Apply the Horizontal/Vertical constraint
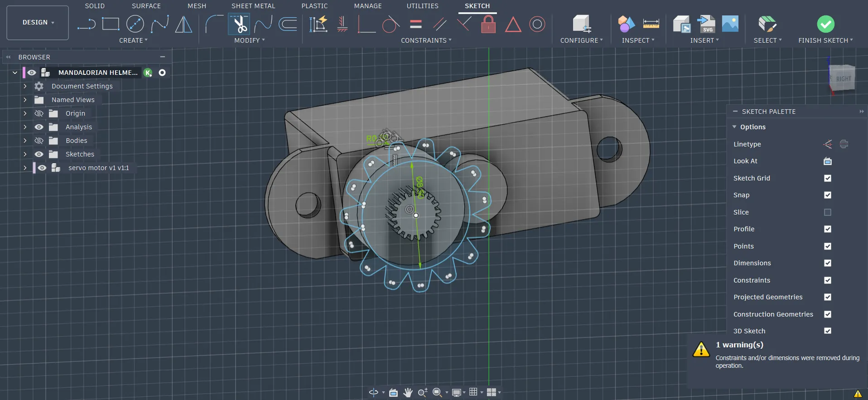868x400 pixels. click(x=342, y=24)
